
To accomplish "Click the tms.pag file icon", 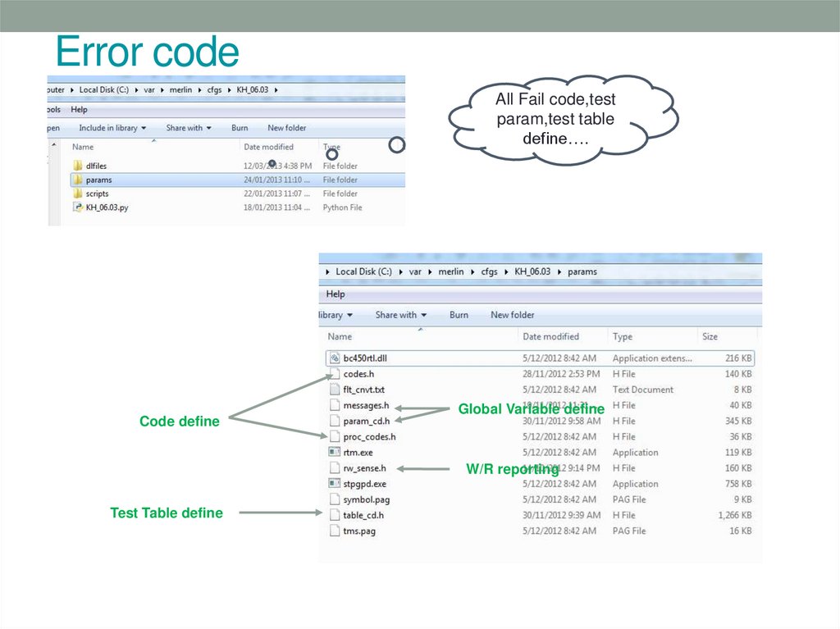I will coord(335,531).
